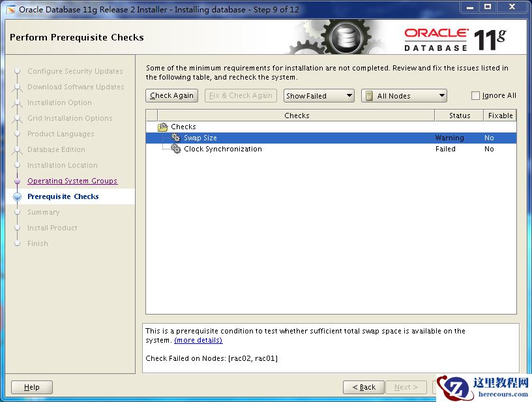Image resolution: width=532 pixels, height=402 pixels.
Task: Close the Oracle installer window
Action: tap(512, 7)
